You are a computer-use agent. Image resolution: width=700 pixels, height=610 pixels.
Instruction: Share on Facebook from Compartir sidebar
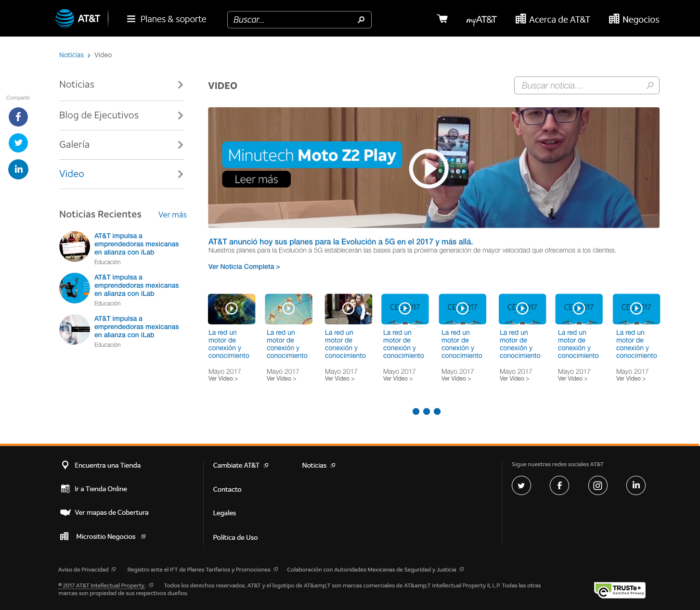18,117
